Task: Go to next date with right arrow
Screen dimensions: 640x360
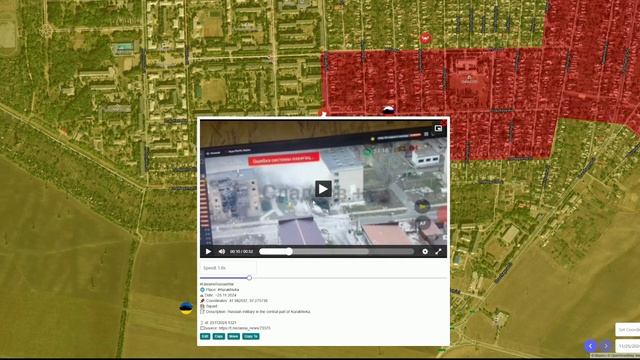Action: (606, 346)
